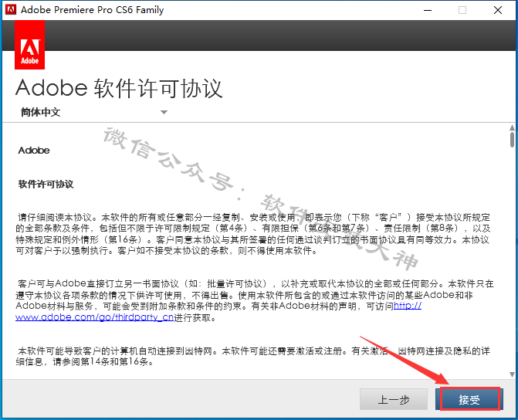Click the Adobe 软件许可协议 title
518x420 pixels.
[x=119, y=89]
